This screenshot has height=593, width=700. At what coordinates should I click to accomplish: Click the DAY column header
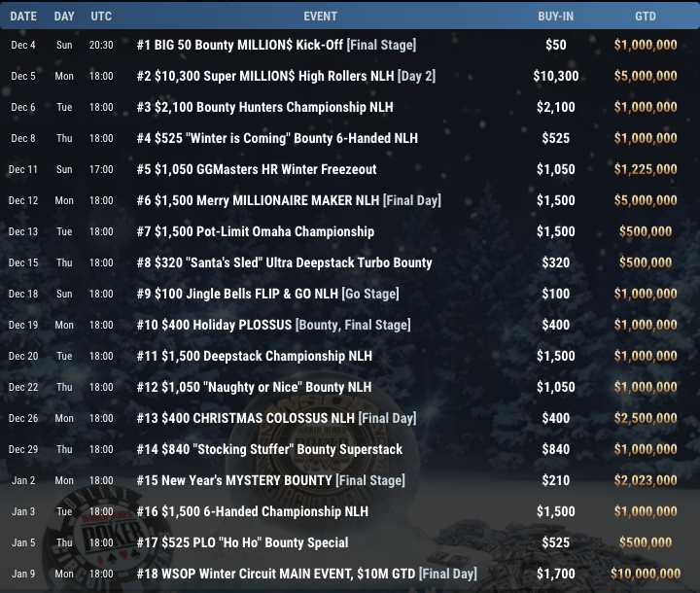[64, 17]
